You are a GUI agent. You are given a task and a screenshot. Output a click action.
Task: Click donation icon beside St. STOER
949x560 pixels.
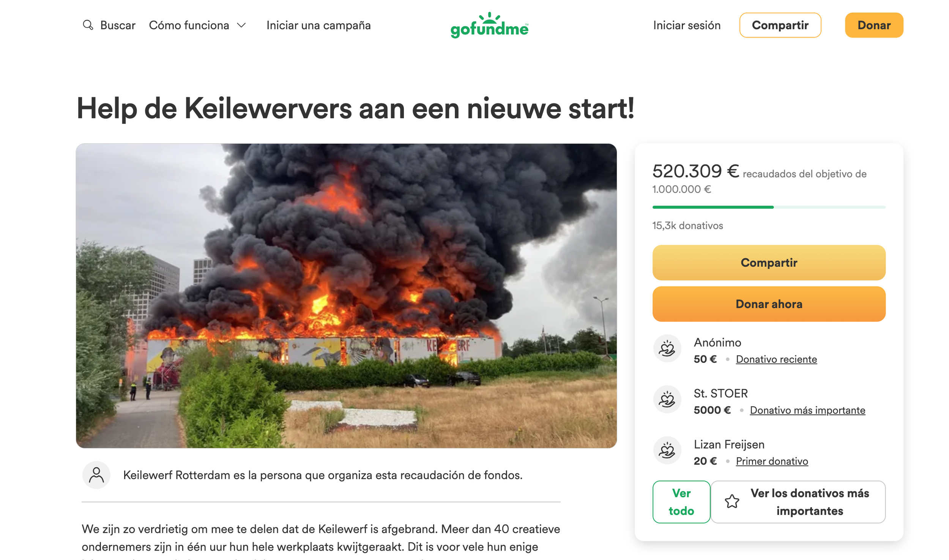click(x=667, y=400)
